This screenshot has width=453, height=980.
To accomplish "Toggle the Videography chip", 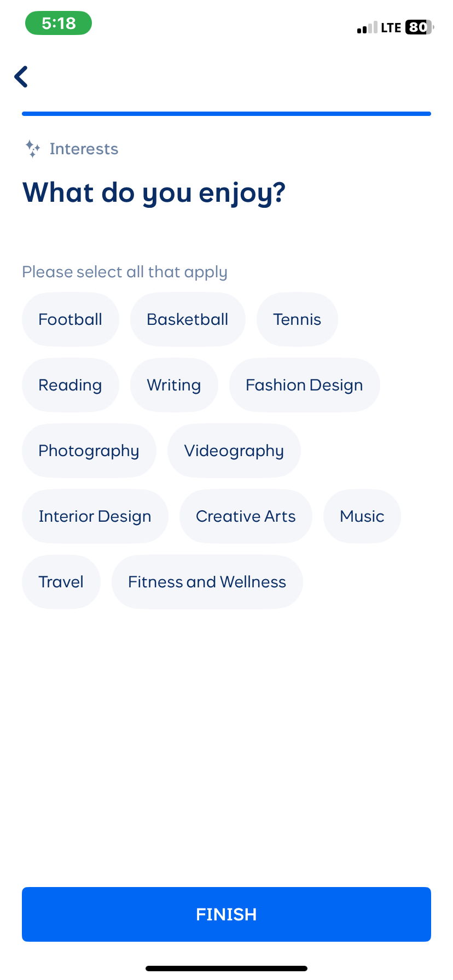I will pyautogui.click(x=234, y=451).
